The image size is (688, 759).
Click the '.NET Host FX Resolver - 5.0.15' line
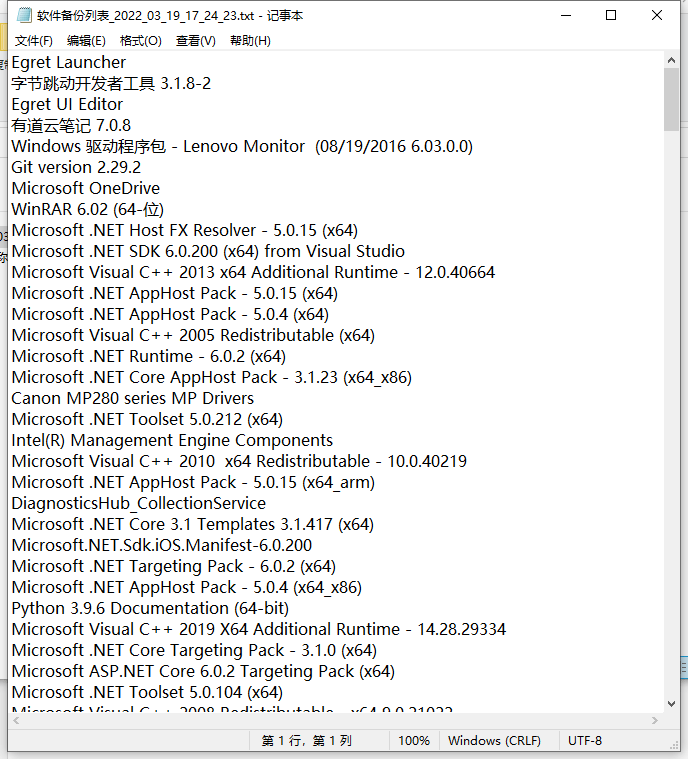185,230
